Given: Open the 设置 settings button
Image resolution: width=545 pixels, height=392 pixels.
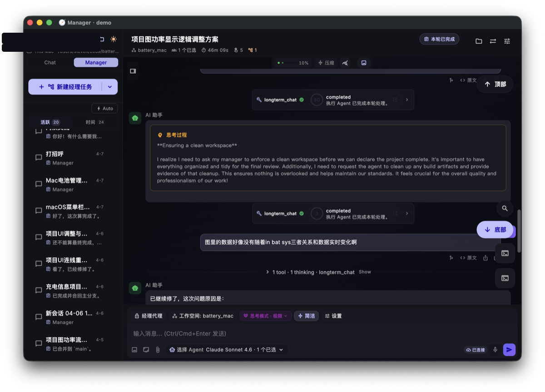Looking at the screenshot, I should [333, 316].
